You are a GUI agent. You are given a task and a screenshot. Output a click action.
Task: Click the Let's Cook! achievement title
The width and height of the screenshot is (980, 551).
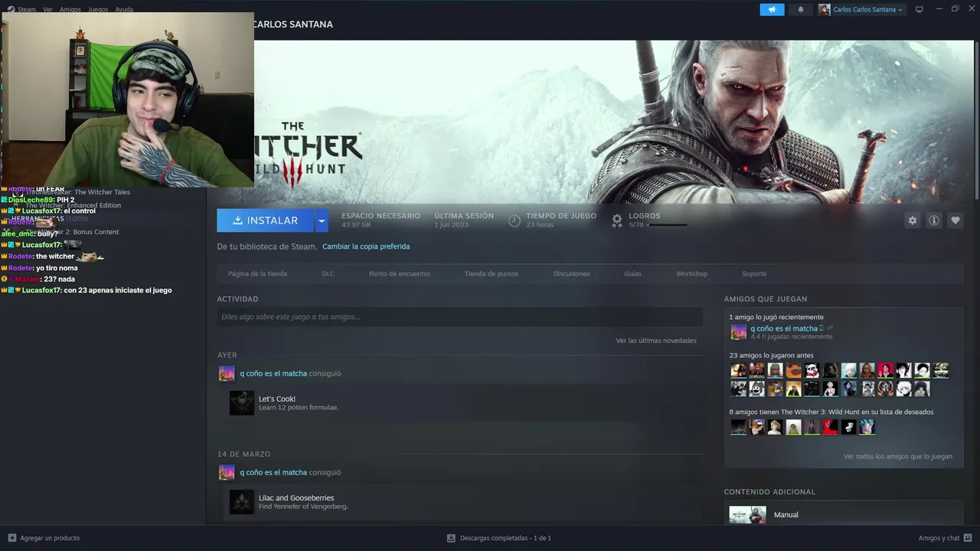(277, 399)
